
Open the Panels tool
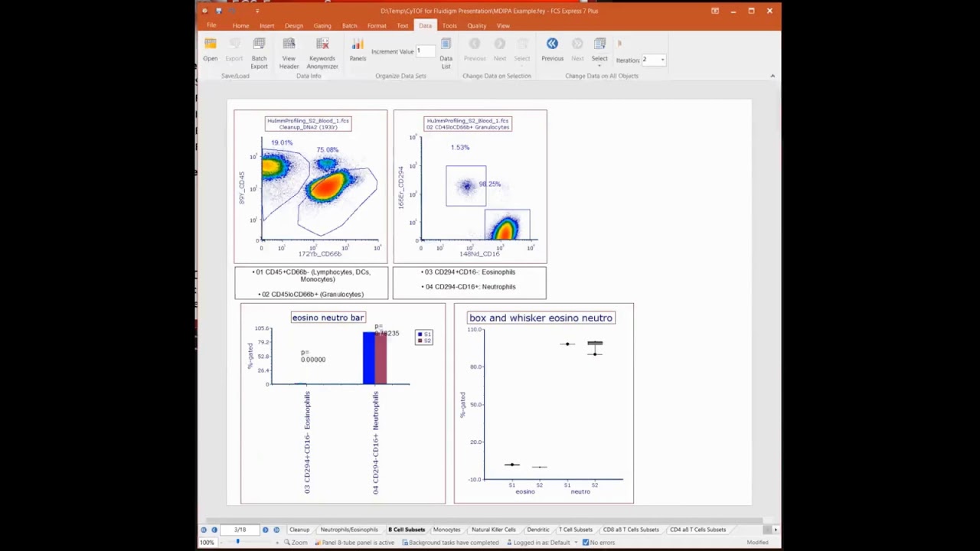pos(358,49)
